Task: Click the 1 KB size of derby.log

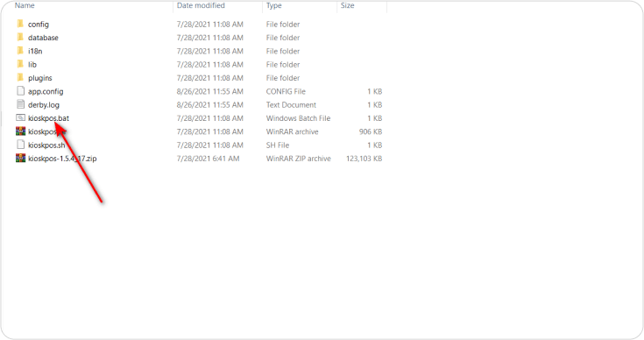Action: 375,105
